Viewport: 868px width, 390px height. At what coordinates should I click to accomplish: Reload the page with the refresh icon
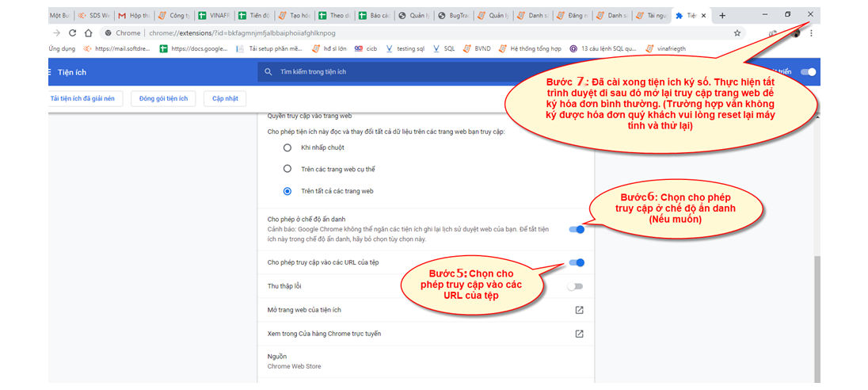(x=73, y=33)
